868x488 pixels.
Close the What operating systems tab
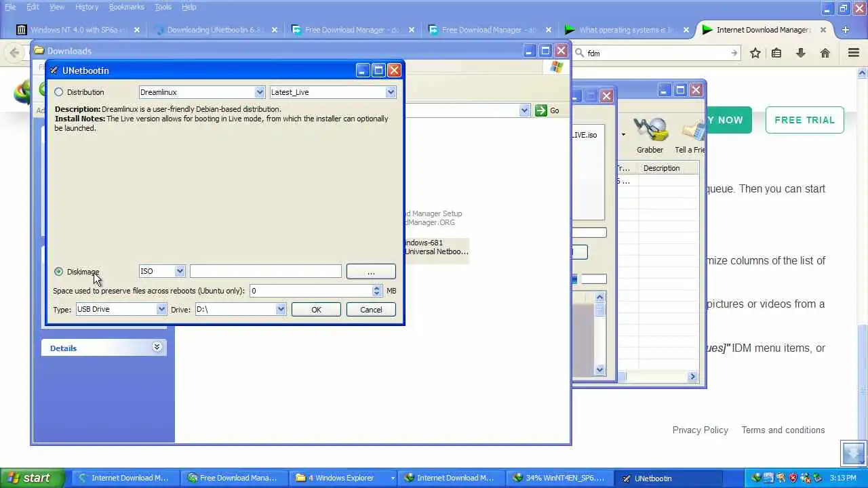tap(686, 30)
